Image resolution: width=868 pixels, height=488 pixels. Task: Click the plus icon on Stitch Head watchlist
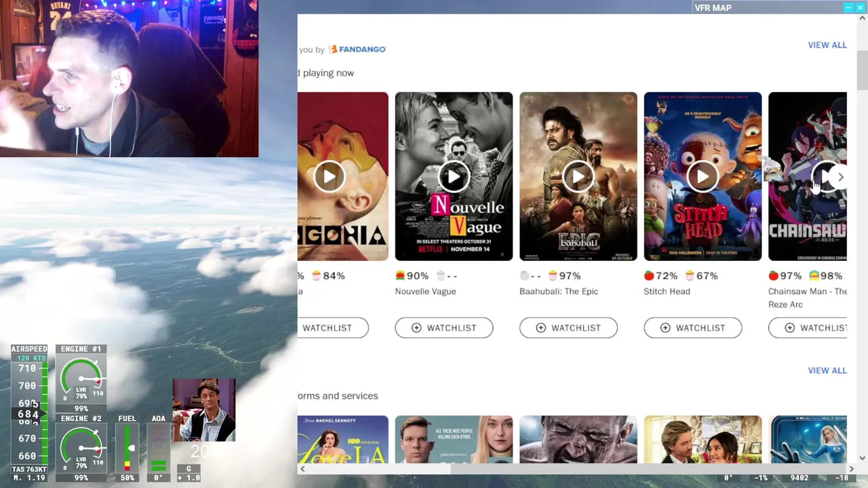tap(665, 328)
